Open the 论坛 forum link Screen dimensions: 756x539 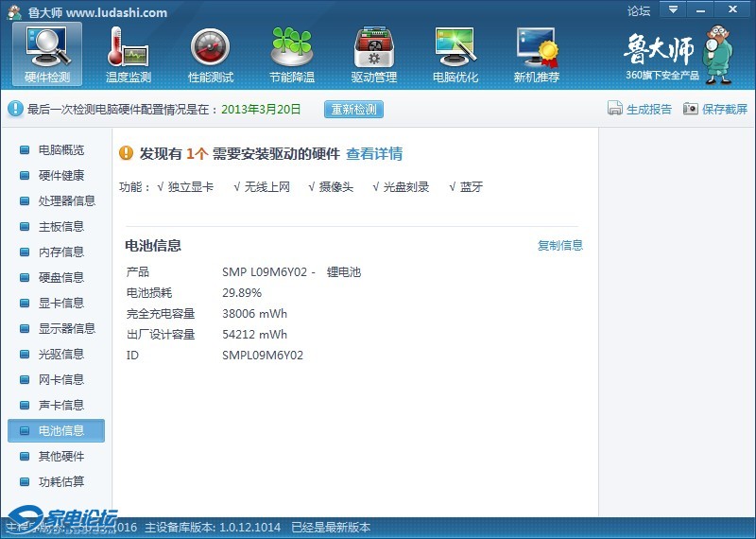click(639, 11)
